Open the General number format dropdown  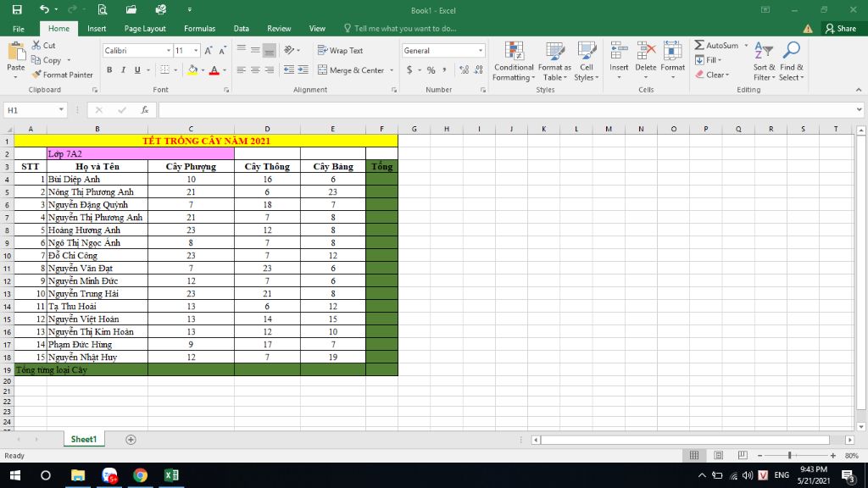pos(480,50)
